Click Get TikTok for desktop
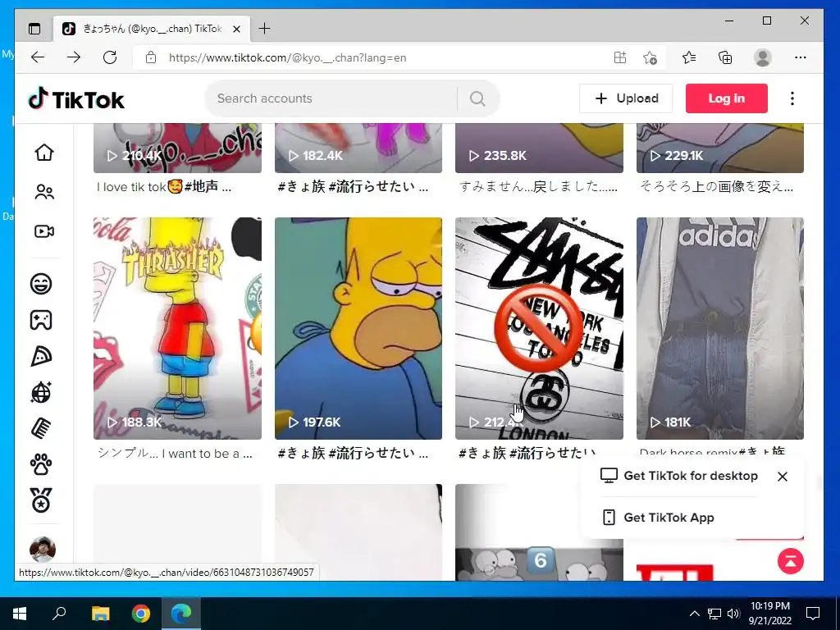The width and height of the screenshot is (840, 630). pyautogui.click(x=678, y=476)
